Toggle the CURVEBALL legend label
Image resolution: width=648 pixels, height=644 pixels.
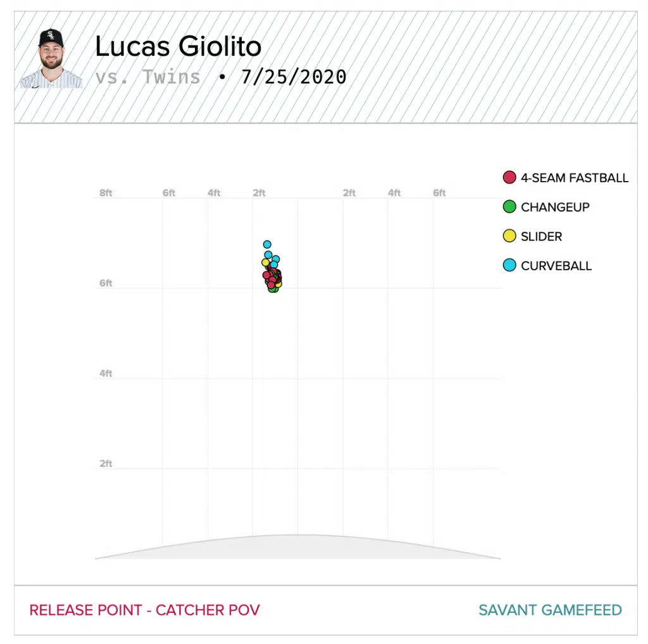tap(556, 265)
